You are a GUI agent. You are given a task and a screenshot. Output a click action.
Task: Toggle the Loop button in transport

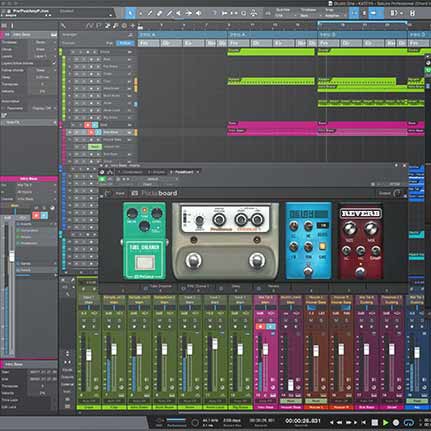coord(408,422)
